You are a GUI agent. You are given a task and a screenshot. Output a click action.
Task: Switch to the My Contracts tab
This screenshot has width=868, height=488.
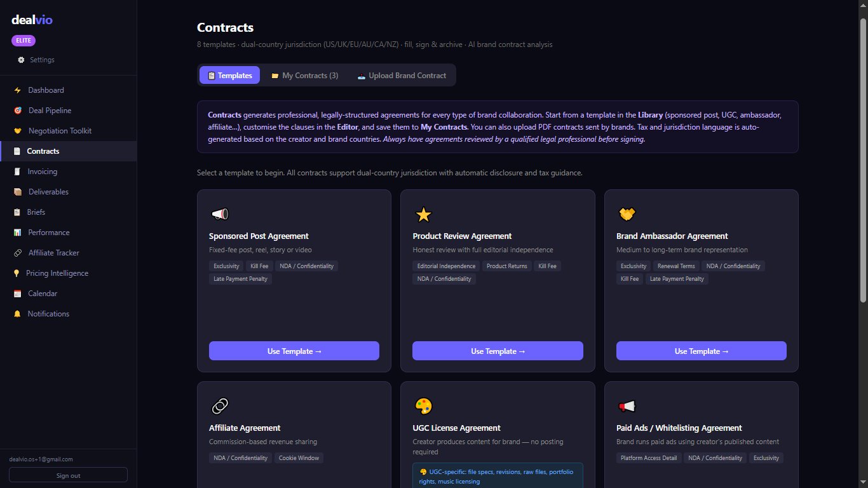pyautogui.click(x=304, y=75)
